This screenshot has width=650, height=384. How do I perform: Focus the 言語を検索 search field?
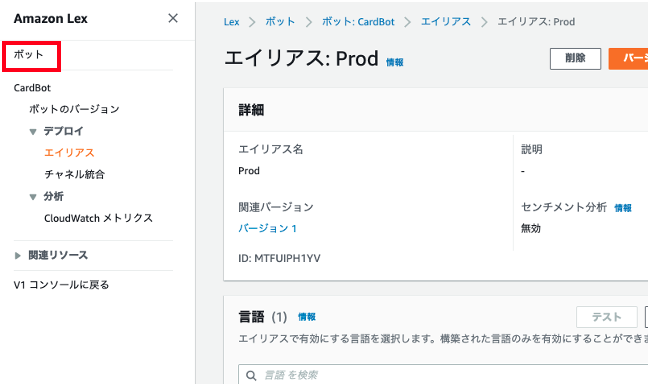pyautogui.click(x=444, y=374)
